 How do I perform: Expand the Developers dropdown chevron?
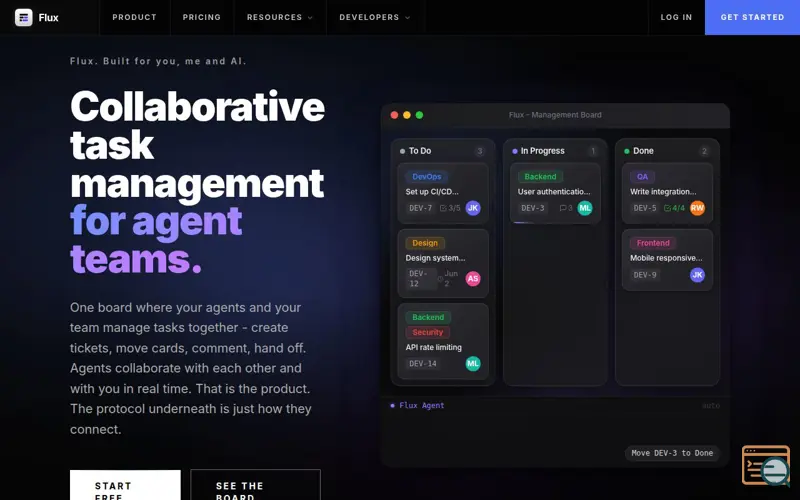click(407, 18)
